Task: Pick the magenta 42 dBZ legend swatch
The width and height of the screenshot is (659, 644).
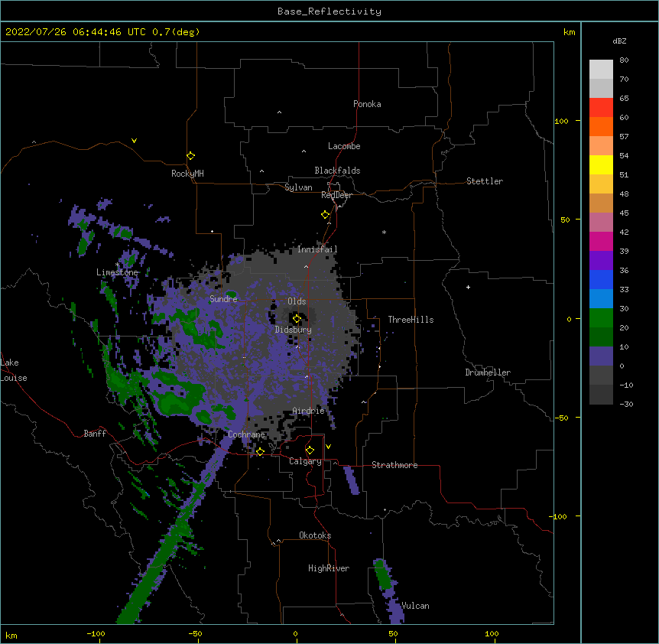Action: [x=601, y=241]
